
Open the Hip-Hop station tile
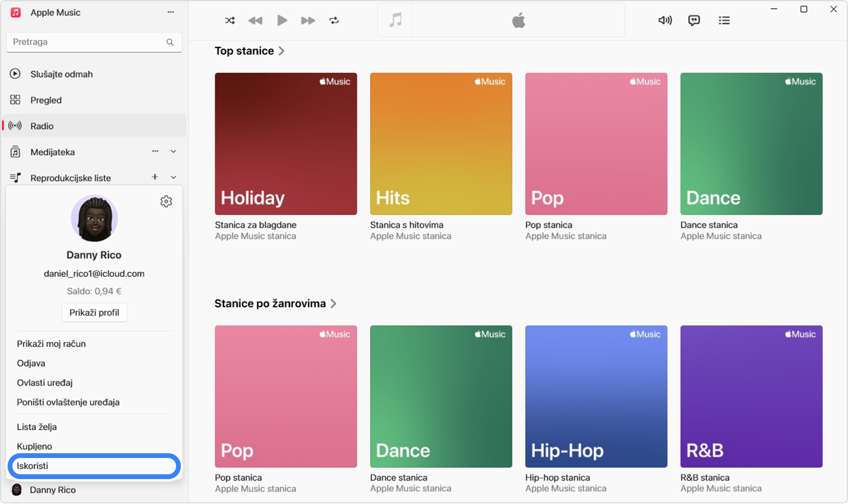(596, 396)
